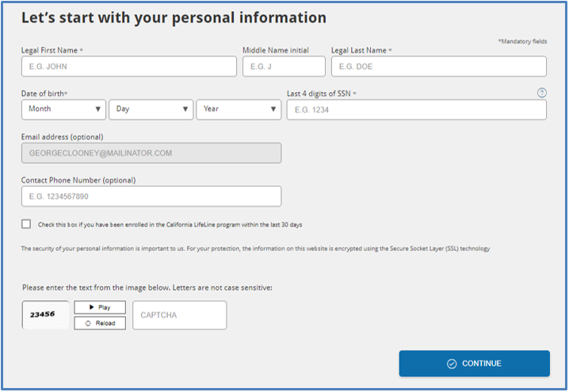Click the LifeLine checkbox label text

pyautogui.click(x=170, y=225)
